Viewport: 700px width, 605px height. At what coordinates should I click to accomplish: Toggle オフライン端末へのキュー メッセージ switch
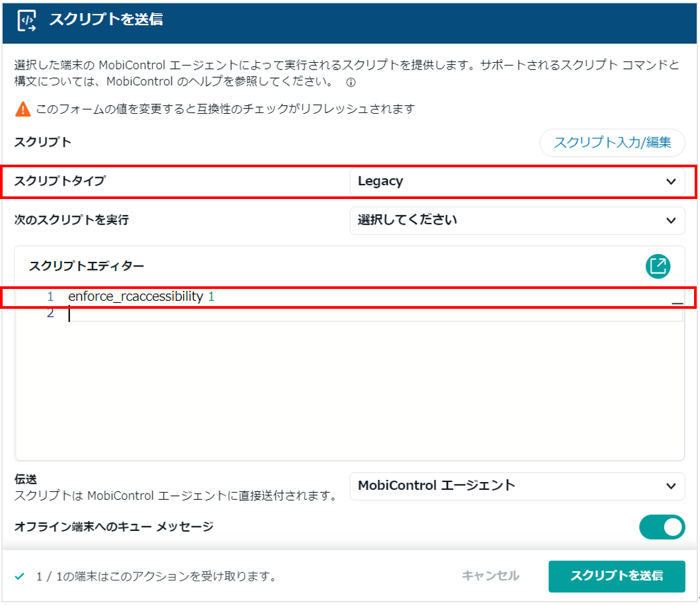coord(662,527)
